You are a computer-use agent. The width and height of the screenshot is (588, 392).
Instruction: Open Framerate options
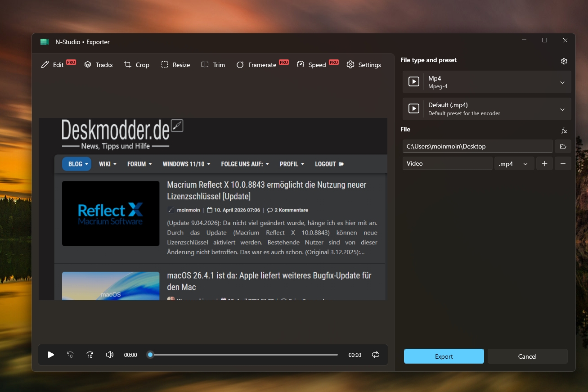coord(257,65)
